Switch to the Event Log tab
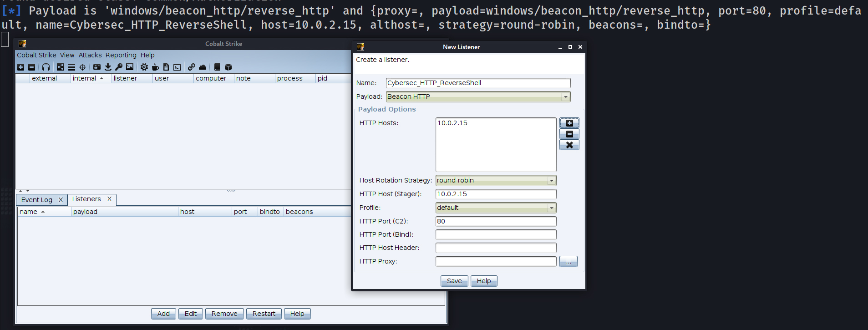This screenshot has height=330, width=868. [x=37, y=200]
